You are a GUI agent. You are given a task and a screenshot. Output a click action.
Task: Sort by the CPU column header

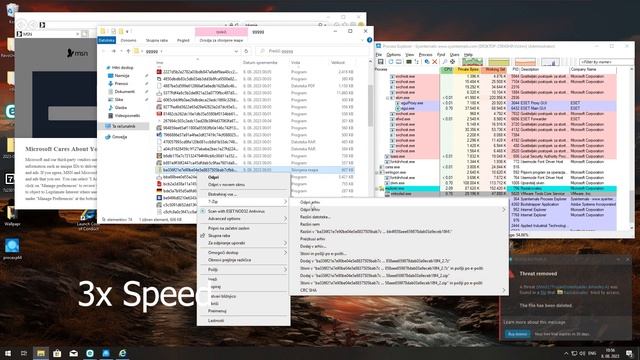pyautogui.click(x=448, y=69)
